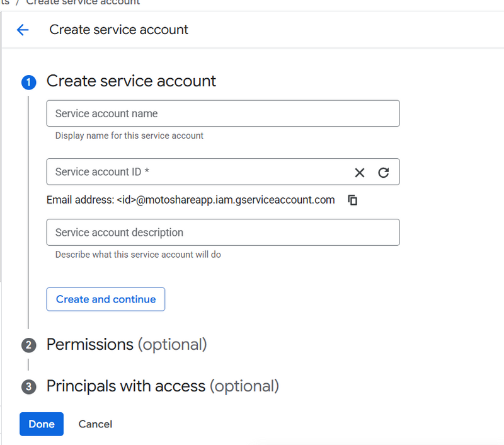Click the 'Display name for this service account' hint

[x=129, y=136]
